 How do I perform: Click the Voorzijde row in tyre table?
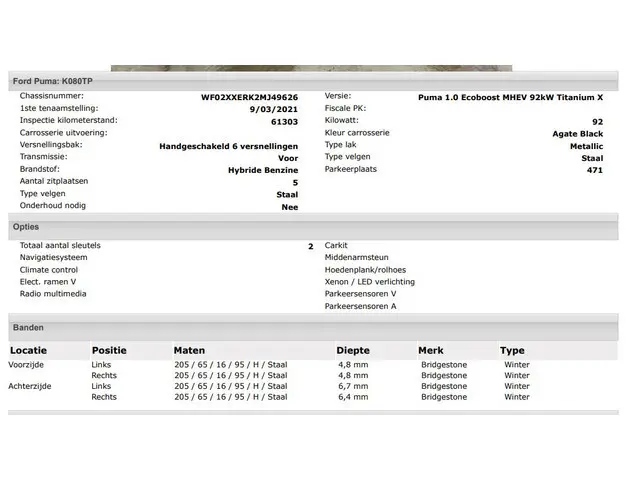(29, 365)
